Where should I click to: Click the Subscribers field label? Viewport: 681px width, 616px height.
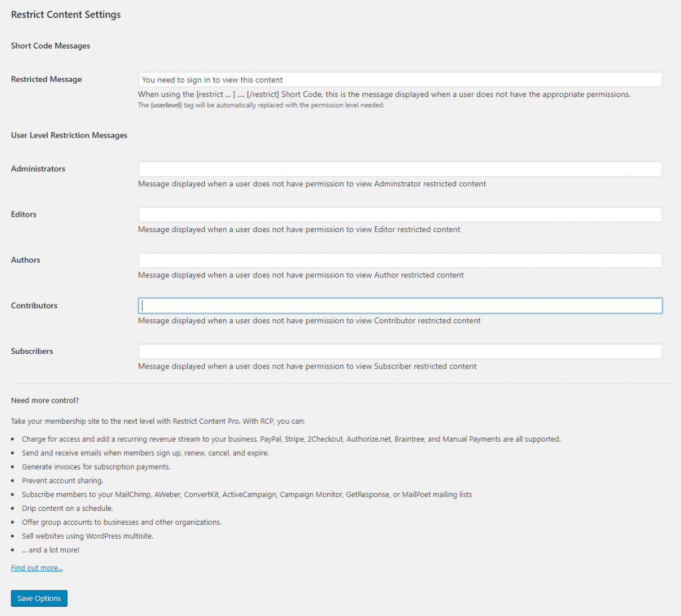[x=32, y=351]
